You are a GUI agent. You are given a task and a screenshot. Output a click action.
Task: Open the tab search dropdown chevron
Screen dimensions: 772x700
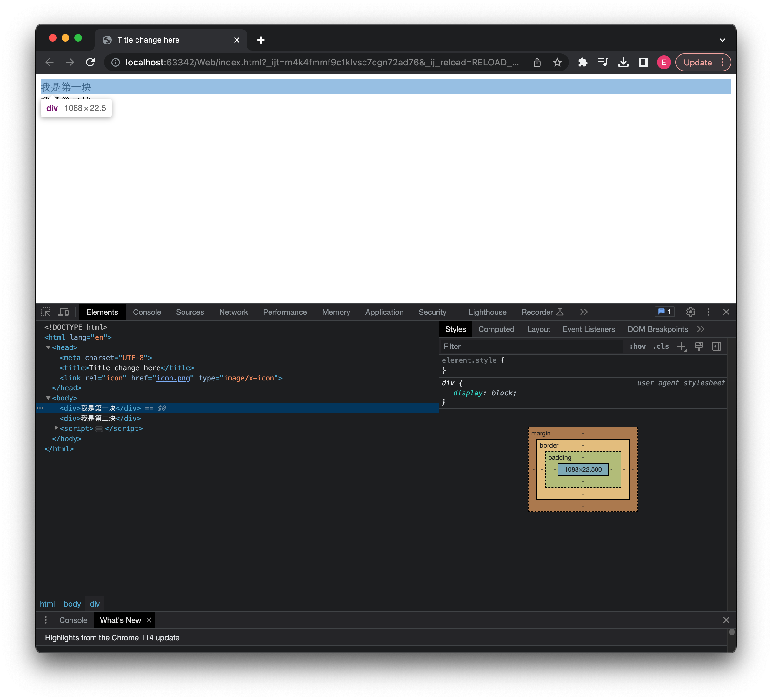(722, 40)
